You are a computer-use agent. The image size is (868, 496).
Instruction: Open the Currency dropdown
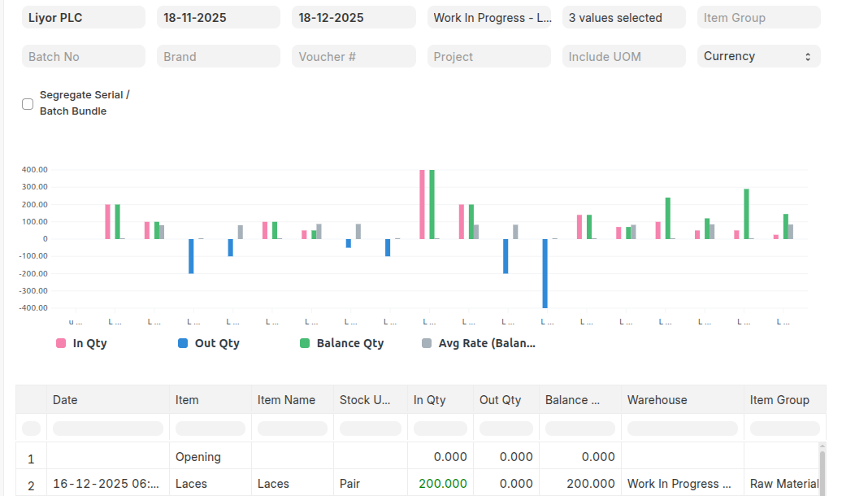tap(758, 56)
